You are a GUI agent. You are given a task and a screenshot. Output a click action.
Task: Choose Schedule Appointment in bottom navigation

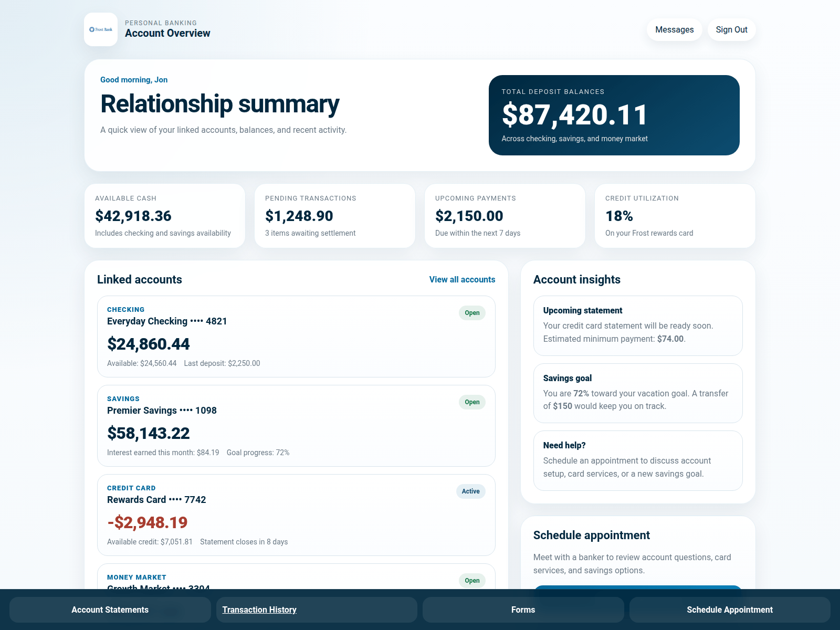click(730, 610)
